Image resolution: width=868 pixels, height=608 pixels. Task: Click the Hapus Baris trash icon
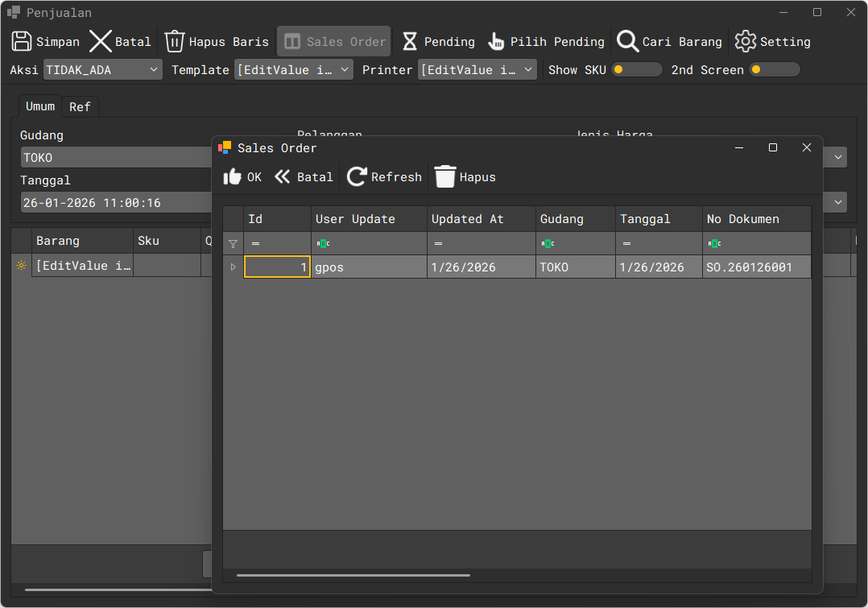175,42
